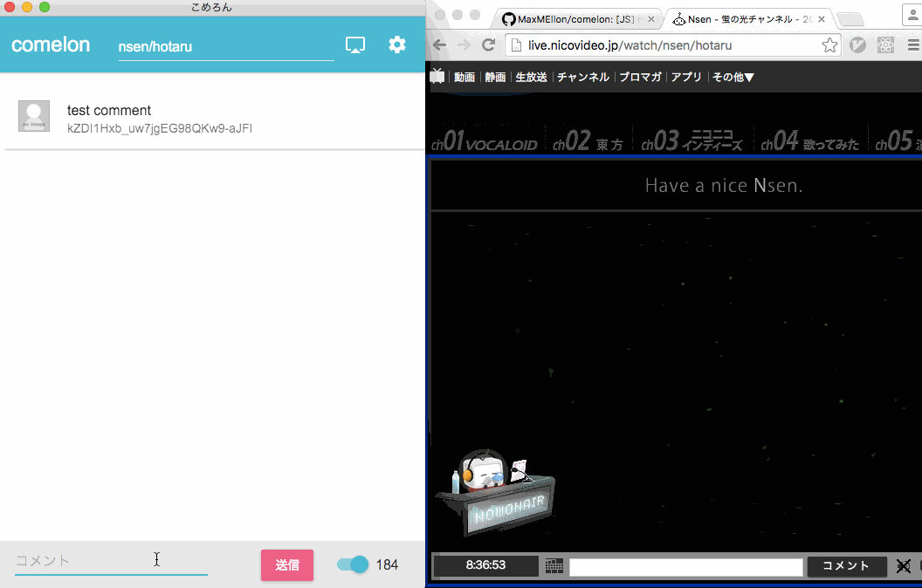Select the ch05 channel
The image size is (922, 588).
pyautogui.click(x=898, y=140)
